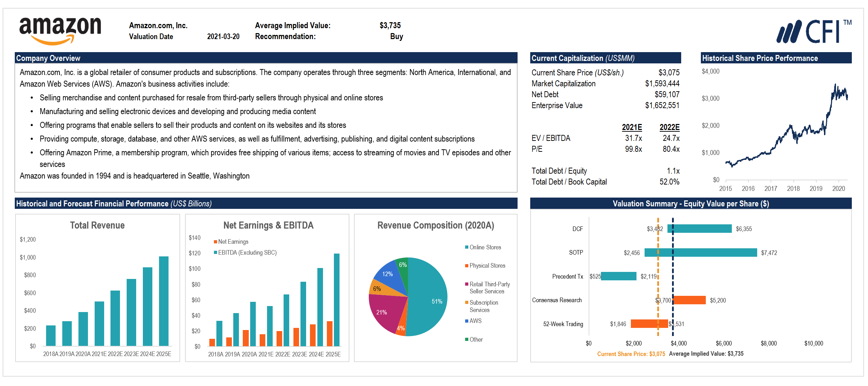Image resolution: width=868 pixels, height=386 pixels.
Task: Click the Online Stores legend swatch
Action: tap(467, 247)
